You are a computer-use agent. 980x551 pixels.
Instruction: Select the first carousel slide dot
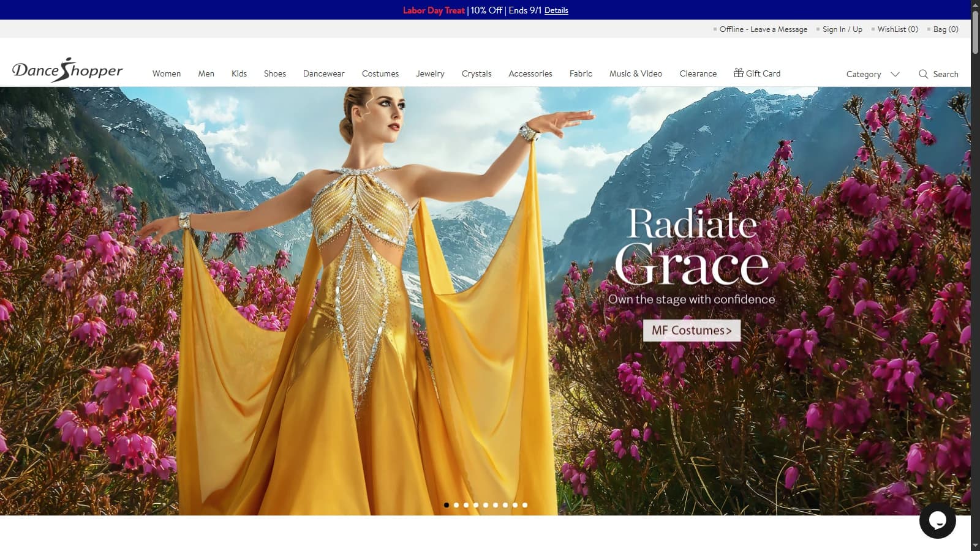coord(447,505)
